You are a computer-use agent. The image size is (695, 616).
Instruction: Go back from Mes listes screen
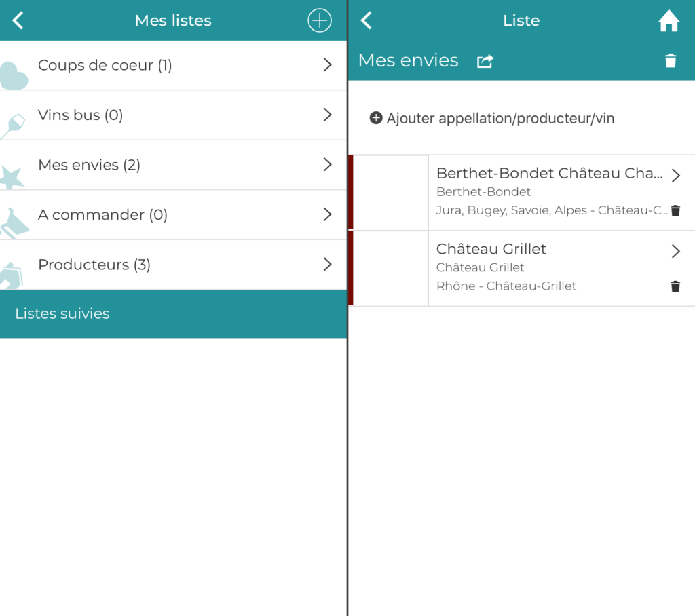pyautogui.click(x=18, y=20)
